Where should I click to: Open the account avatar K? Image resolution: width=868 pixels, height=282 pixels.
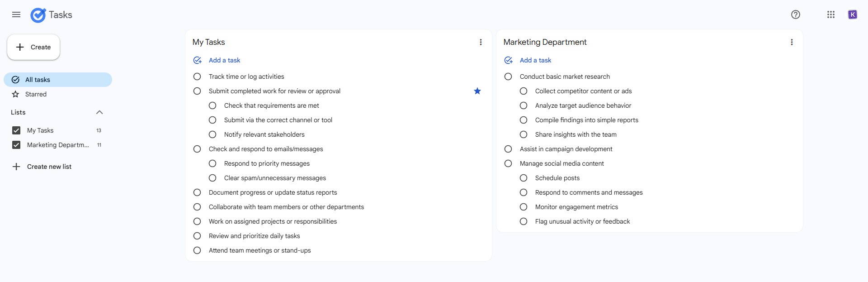point(853,14)
